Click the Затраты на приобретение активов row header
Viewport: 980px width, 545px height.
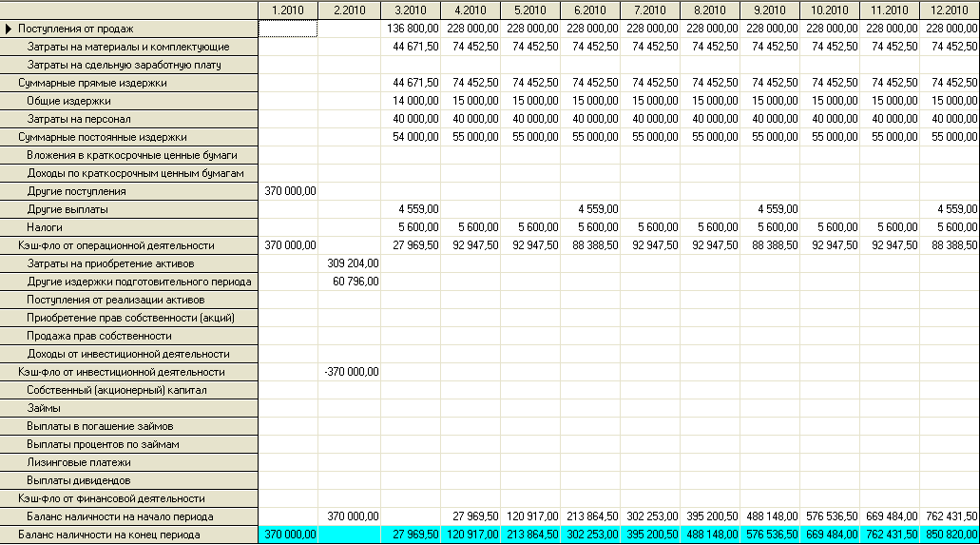[128, 264]
